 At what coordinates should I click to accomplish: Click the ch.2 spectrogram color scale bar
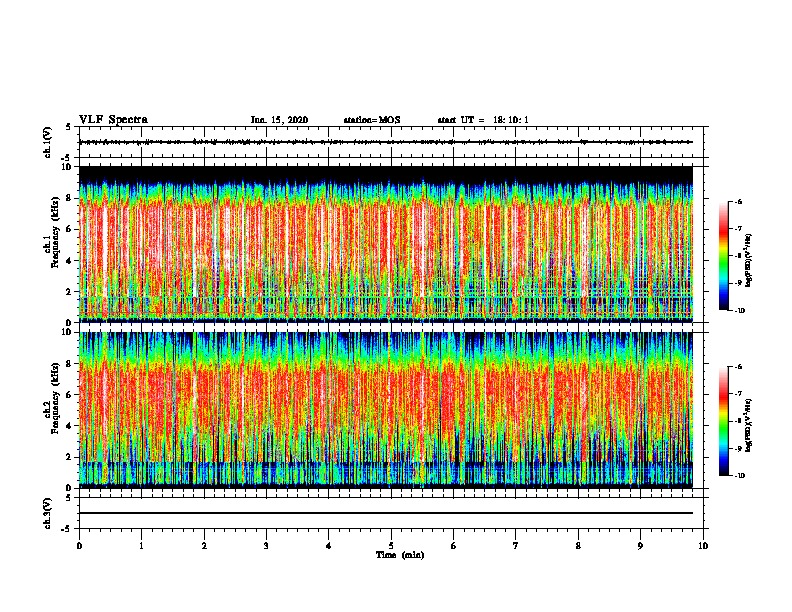click(724, 421)
